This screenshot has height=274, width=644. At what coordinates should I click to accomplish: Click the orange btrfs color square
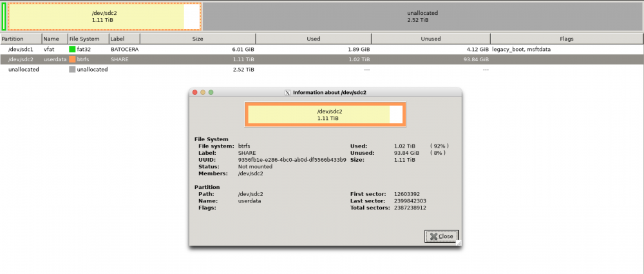click(72, 59)
